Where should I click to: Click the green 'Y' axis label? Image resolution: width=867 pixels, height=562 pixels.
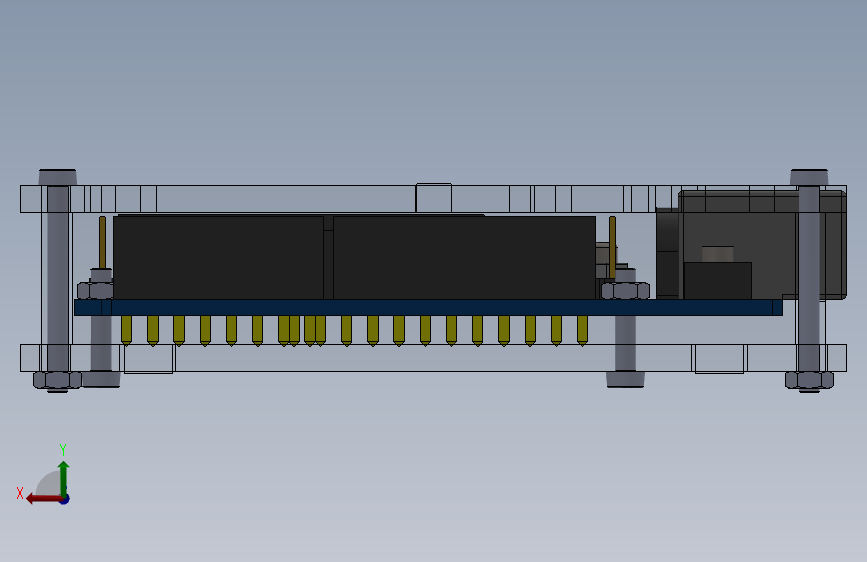pos(63,449)
